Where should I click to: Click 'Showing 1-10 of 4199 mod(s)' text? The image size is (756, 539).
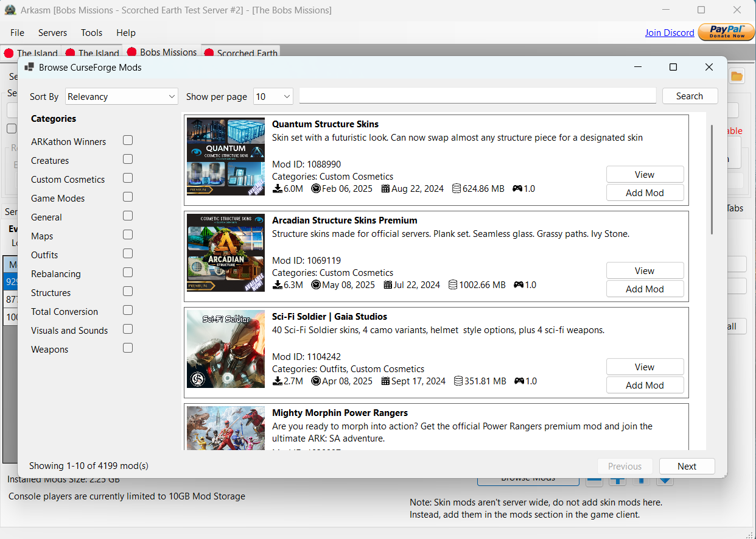click(89, 466)
